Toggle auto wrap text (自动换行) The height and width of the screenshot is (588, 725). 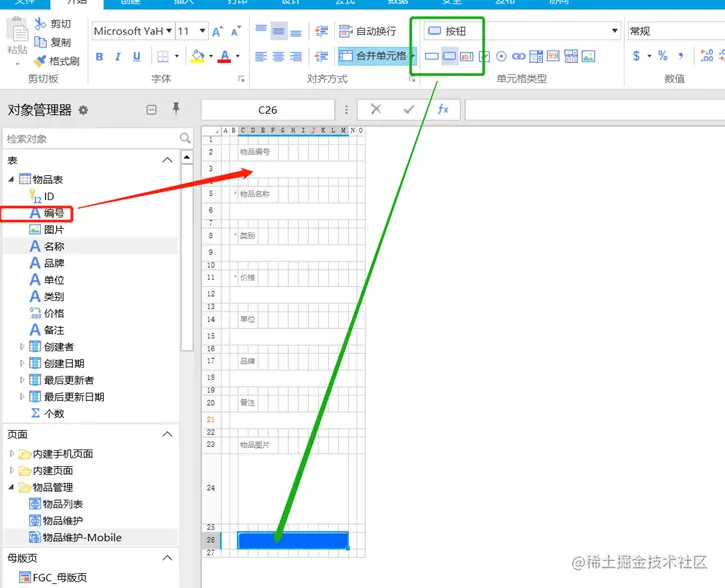[x=368, y=31]
